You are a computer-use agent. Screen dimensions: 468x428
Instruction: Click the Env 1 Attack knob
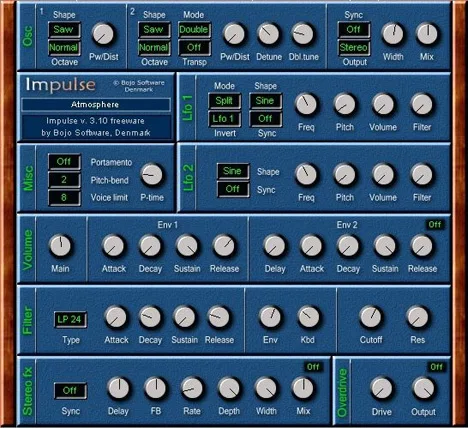(x=113, y=246)
